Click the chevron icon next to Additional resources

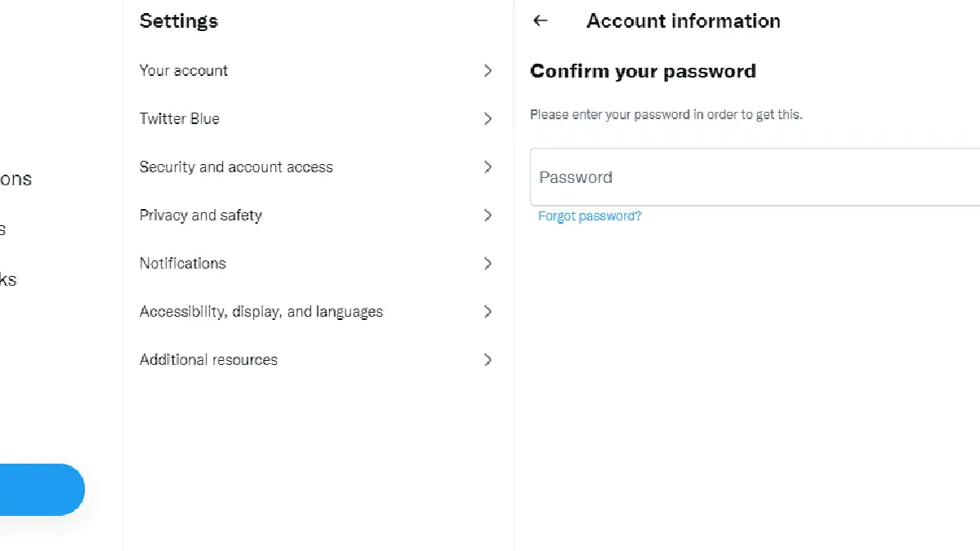pos(488,360)
